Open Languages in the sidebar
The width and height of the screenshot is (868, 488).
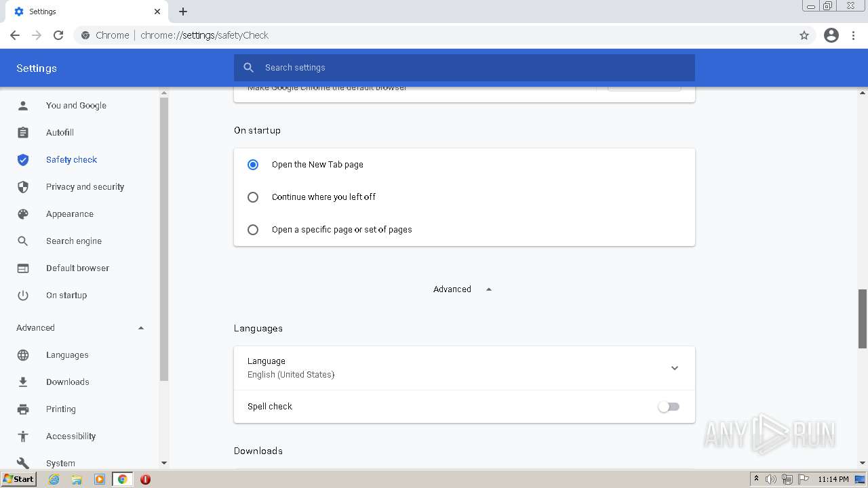[x=67, y=354]
